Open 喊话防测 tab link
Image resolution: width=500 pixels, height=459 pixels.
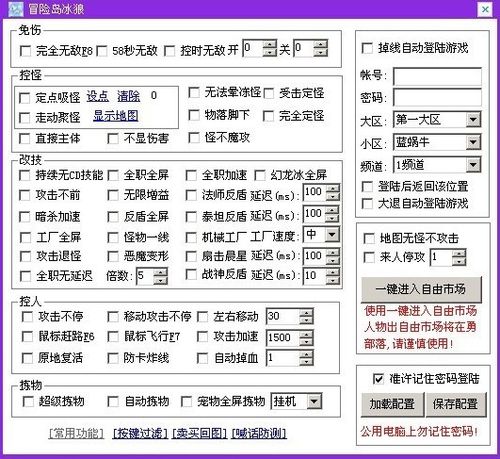tap(259, 433)
